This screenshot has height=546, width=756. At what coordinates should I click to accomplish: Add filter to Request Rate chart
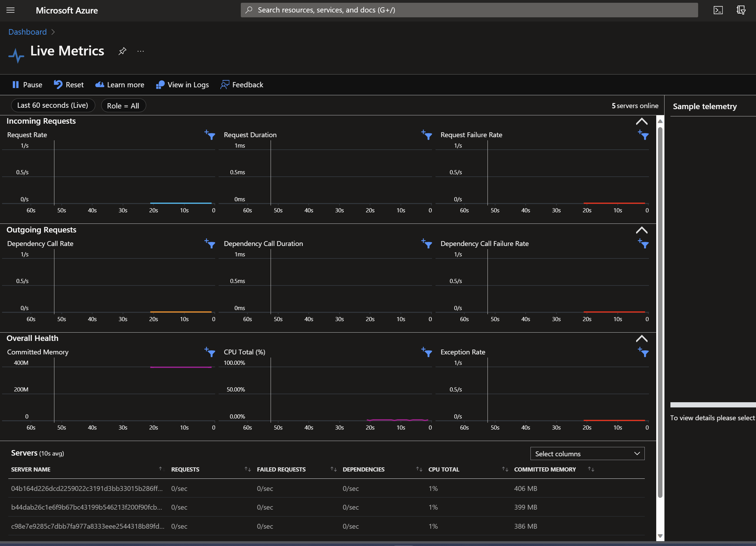pyautogui.click(x=210, y=135)
